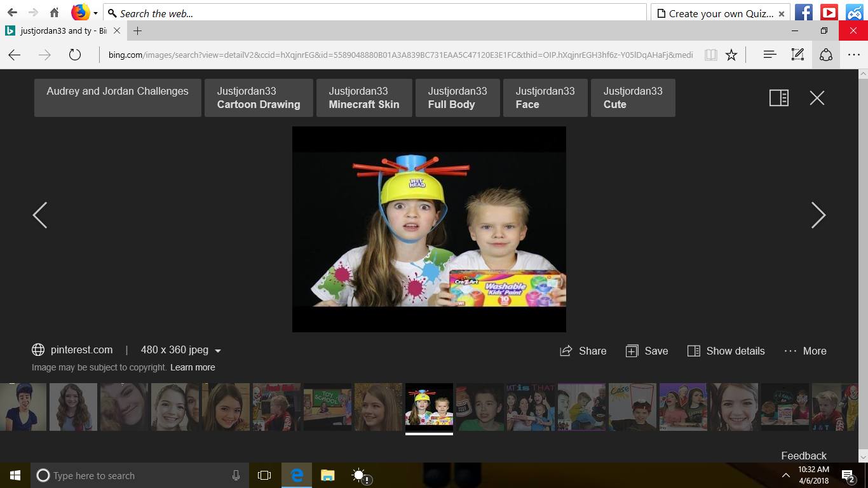Close the Create your own Quiz tab
The width and height of the screenshot is (868, 488).
click(x=782, y=13)
